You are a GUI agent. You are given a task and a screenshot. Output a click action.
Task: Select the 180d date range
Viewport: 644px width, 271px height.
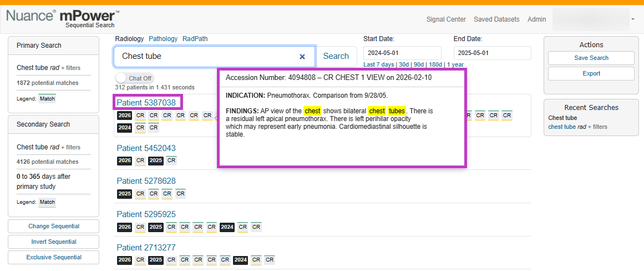[435, 64]
